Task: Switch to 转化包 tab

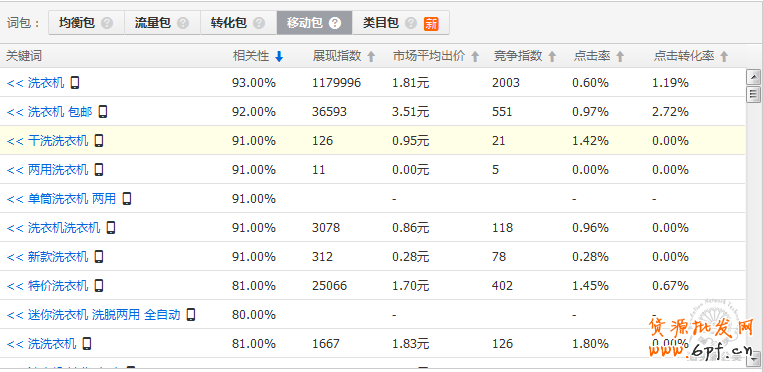Action: [238, 23]
